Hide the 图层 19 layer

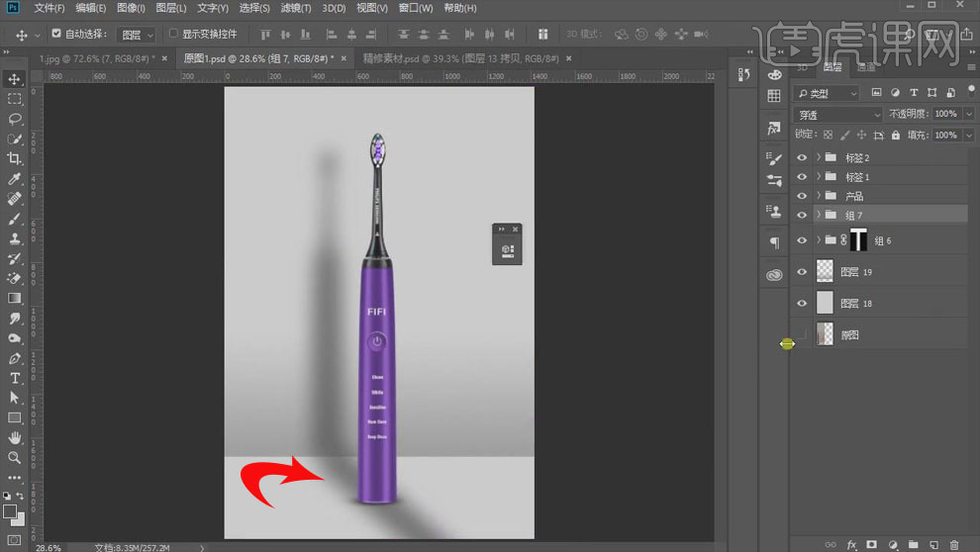[802, 271]
